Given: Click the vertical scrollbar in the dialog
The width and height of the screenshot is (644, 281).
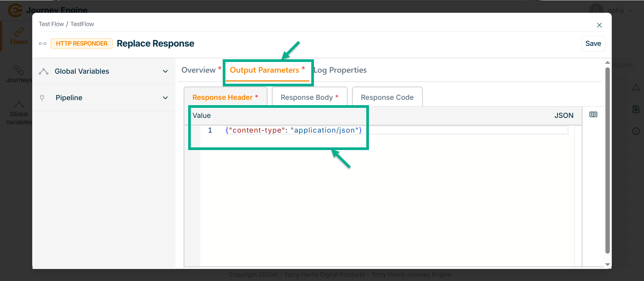Looking at the screenshot, I should tap(607, 161).
